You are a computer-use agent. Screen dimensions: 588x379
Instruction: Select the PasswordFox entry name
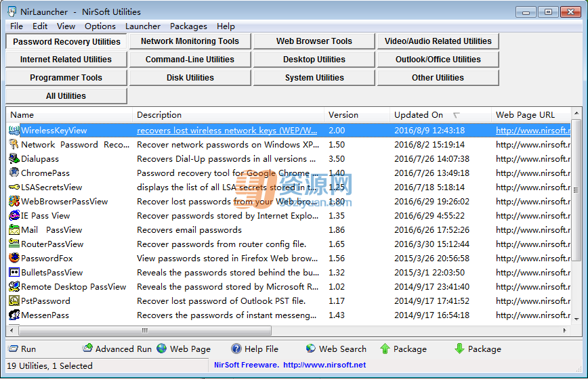pos(47,259)
